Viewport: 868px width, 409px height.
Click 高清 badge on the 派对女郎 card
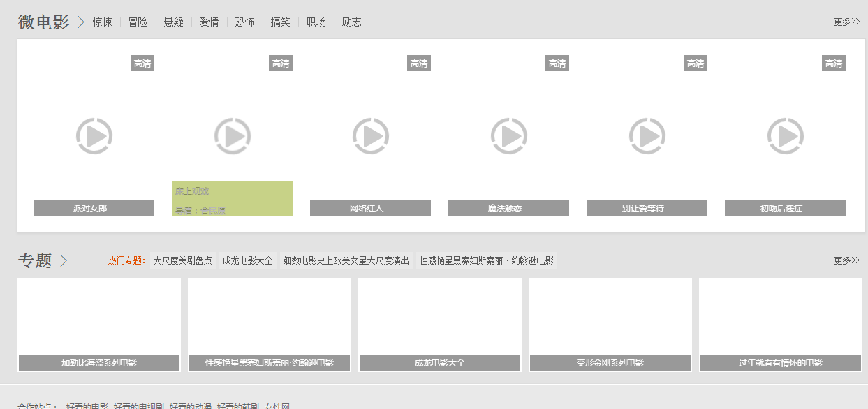[x=142, y=64]
